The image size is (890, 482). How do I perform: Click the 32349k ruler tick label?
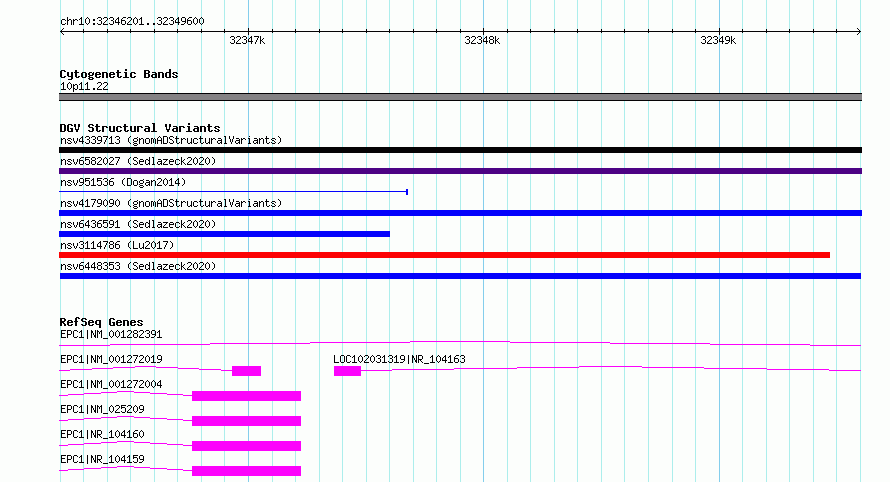click(718, 40)
